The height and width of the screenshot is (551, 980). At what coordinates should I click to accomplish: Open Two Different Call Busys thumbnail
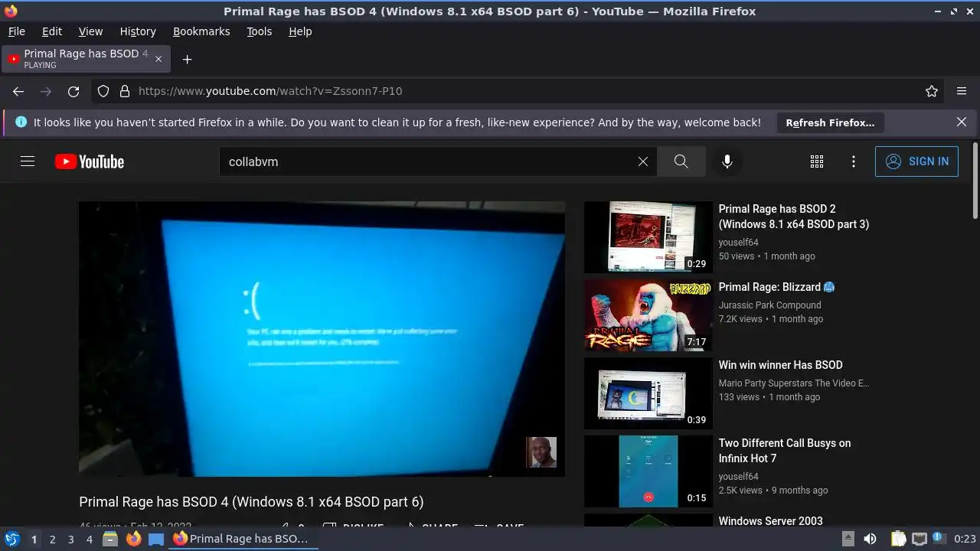pyautogui.click(x=648, y=471)
